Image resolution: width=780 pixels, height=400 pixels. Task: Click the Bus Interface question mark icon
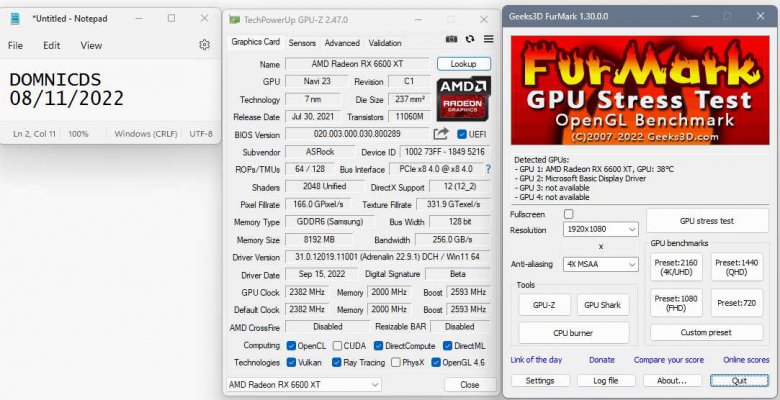(x=488, y=169)
